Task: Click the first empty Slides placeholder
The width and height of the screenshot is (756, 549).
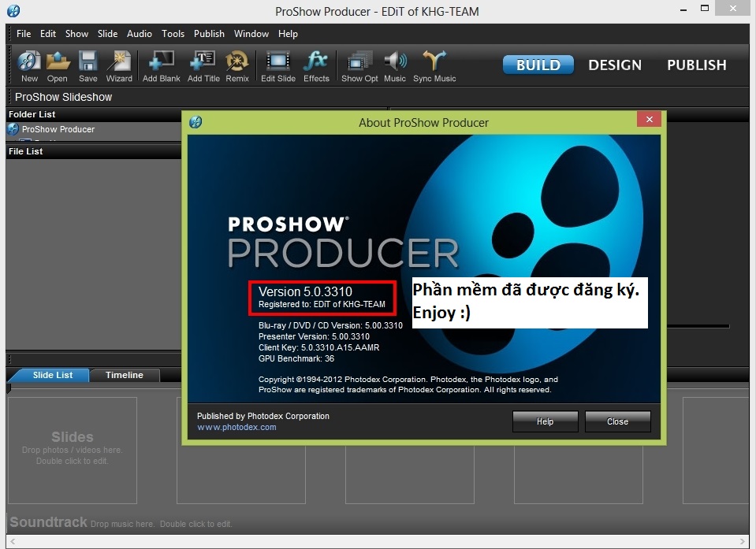Action: pos(73,451)
